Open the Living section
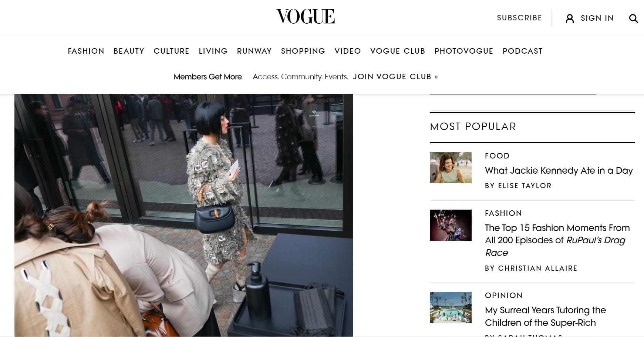The image size is (644, 337). coord(213,51)
